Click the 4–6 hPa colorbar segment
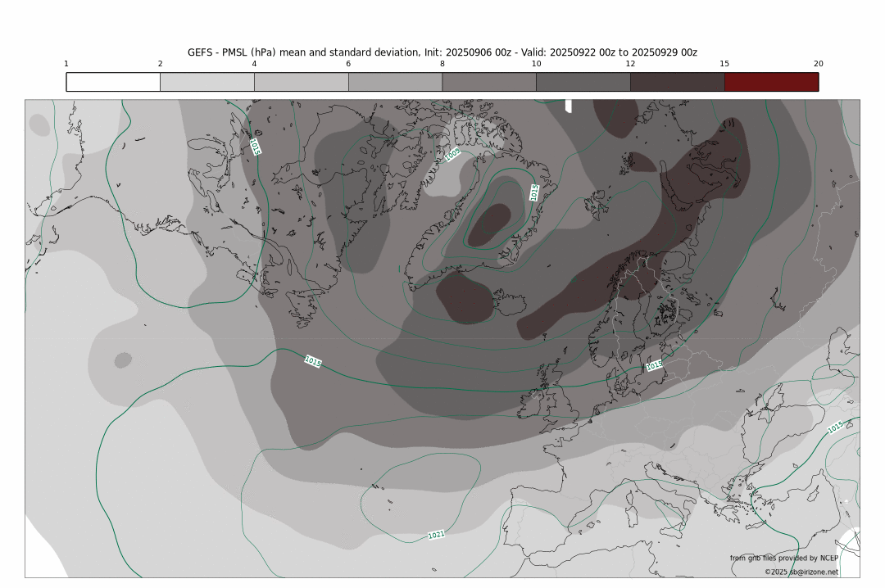Viewport: 885px width, 588px height. [301, 82]
